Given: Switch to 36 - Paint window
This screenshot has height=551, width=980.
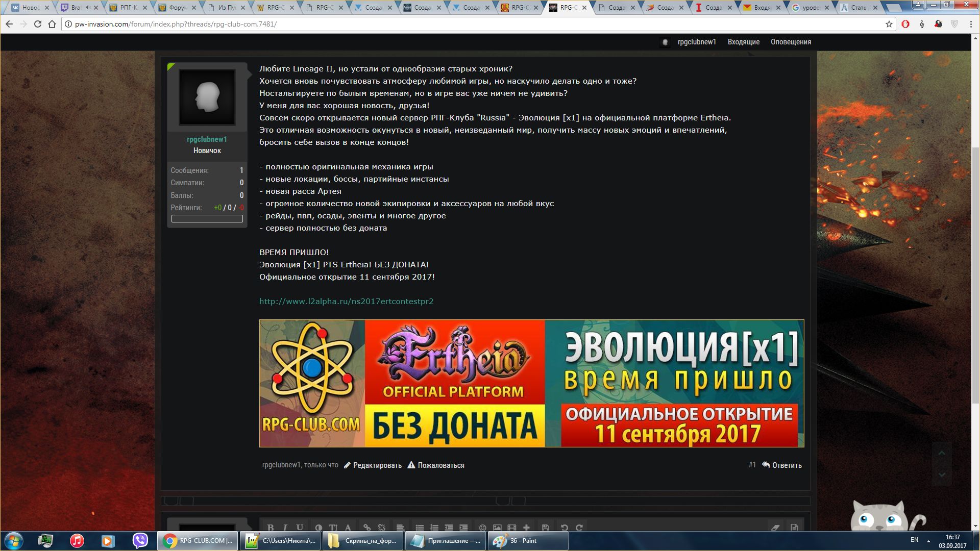Looking at the screenshot, I should (528, 540).
